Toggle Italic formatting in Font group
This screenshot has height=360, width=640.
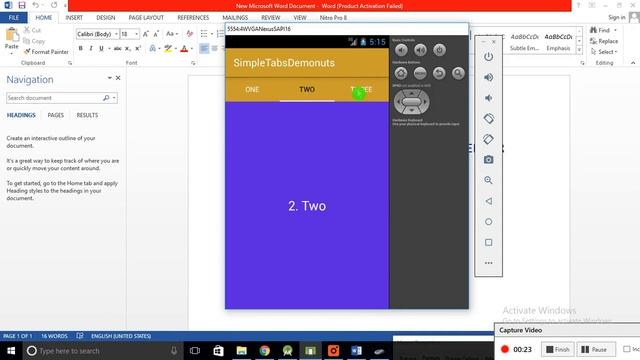click(x=91, y=49)
